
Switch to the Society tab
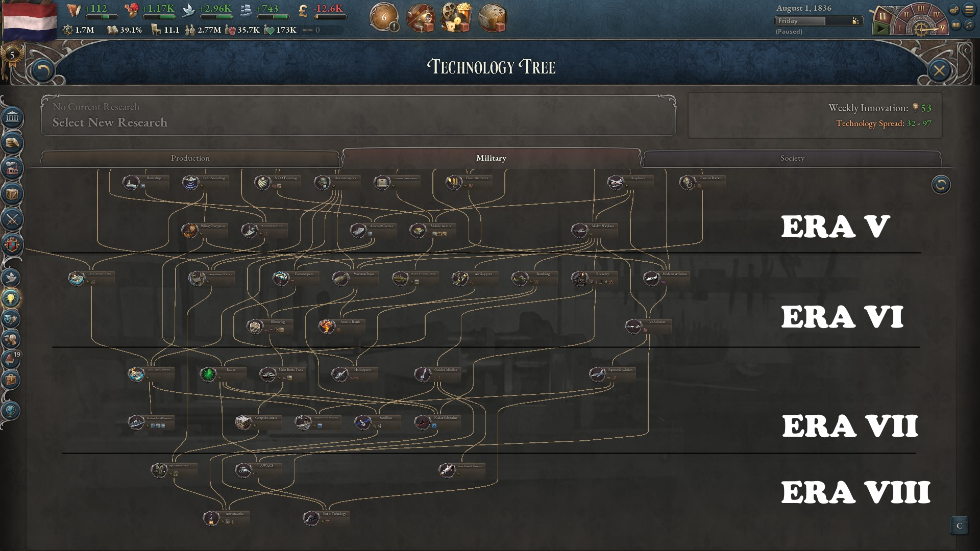tap(792, 158)
